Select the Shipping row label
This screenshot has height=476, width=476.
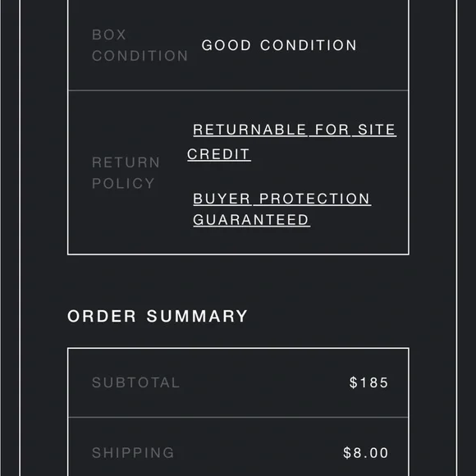[x=133, y=453]
